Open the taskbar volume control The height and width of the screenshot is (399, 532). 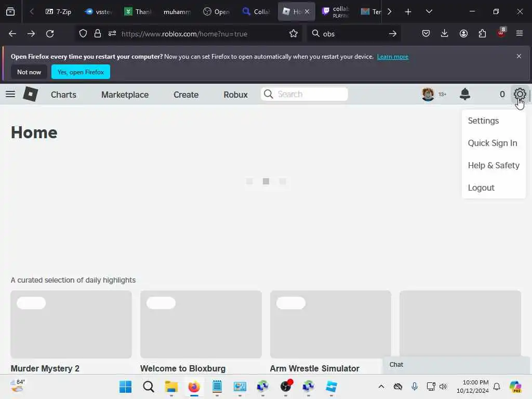point(443,387)
